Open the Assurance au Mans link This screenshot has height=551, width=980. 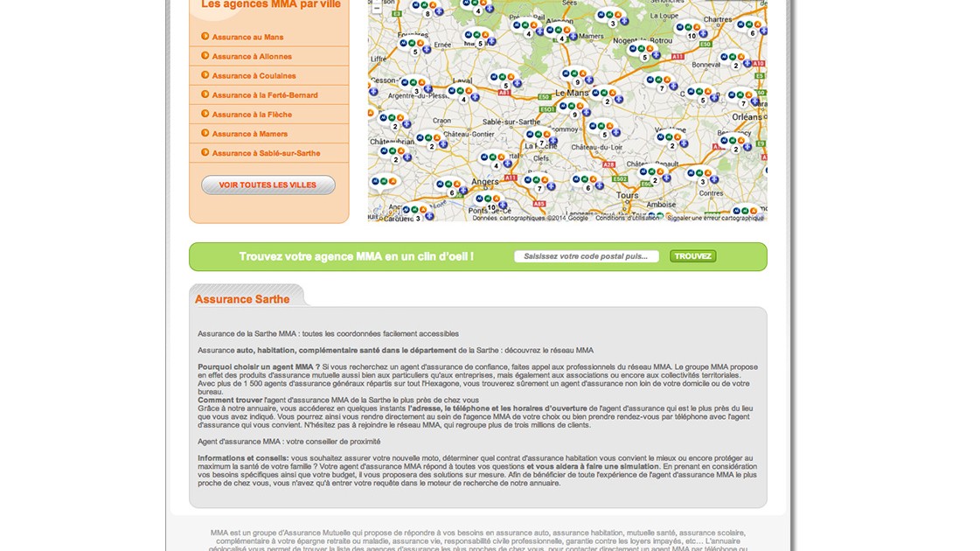247,37
